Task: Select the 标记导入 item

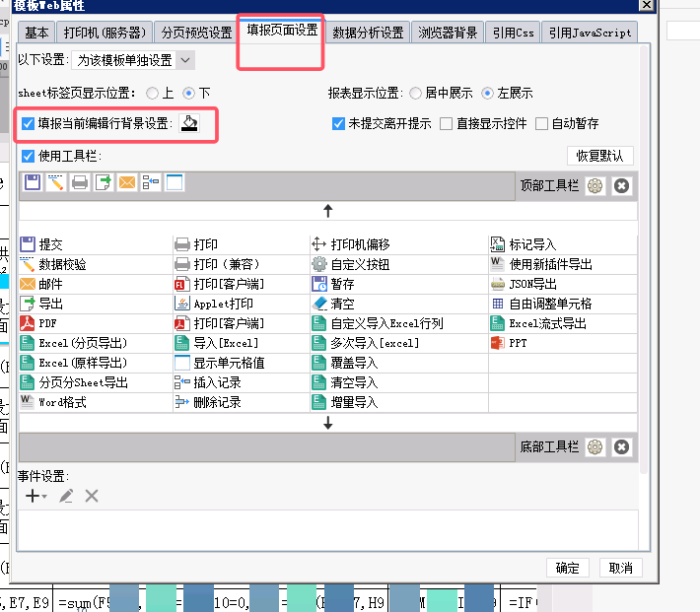Action: [563, 244]
